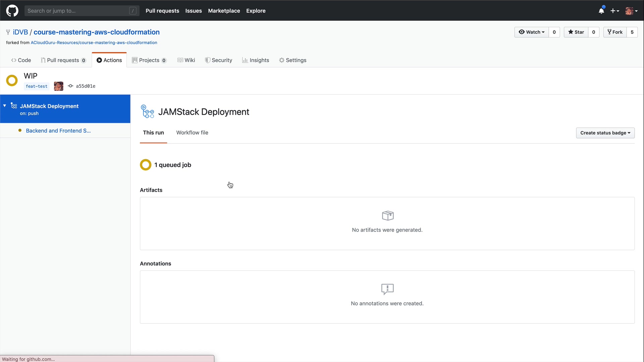Click the JAMStack Deployment workflow icon in sidebar

[x=14, y=106]
